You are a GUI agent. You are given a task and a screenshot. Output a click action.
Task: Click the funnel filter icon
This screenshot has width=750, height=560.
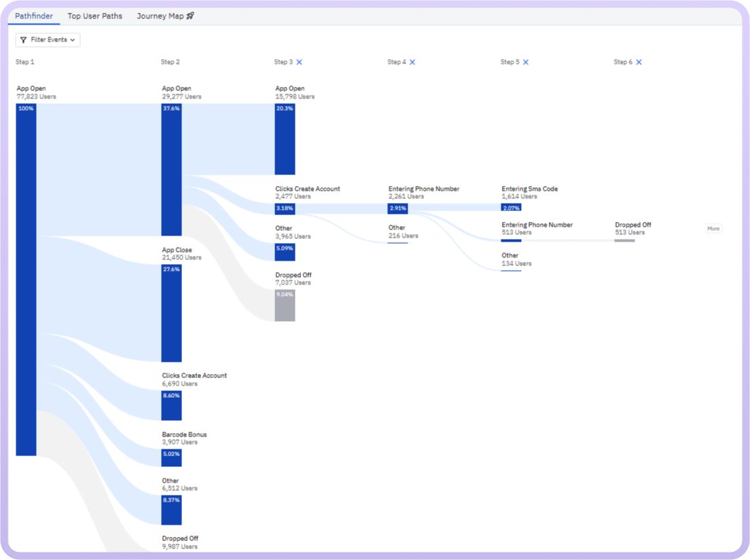point(24,40)
